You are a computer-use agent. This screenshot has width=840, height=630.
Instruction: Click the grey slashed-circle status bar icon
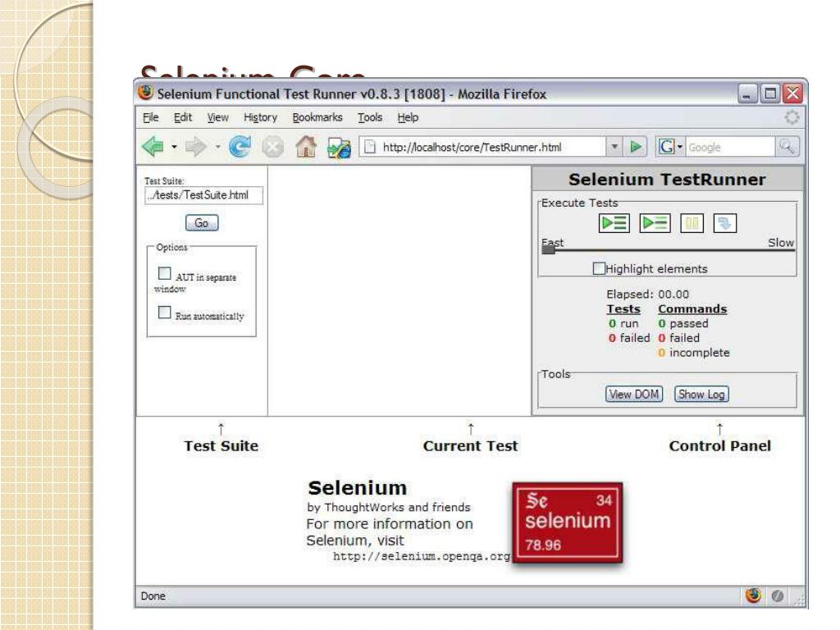[778, 596]
